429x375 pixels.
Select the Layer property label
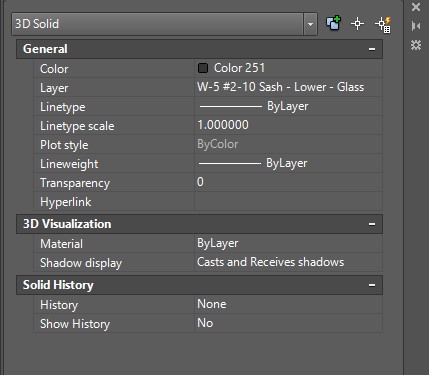coord(54,88)
